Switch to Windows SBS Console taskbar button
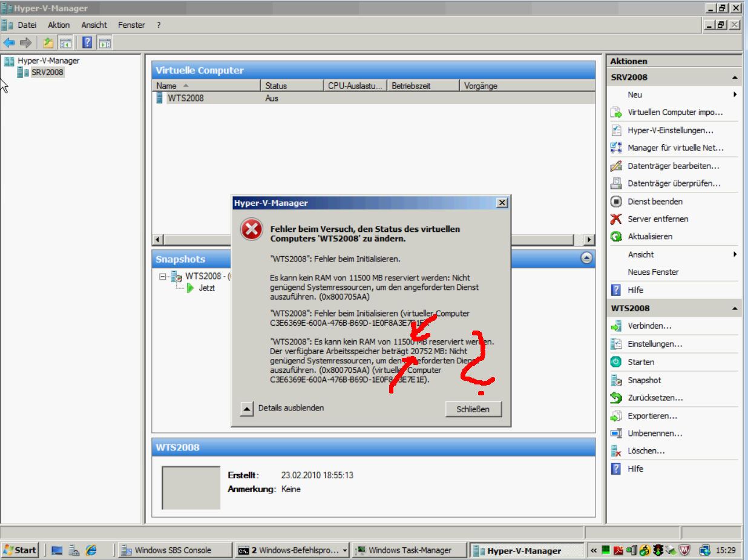This screenshot has height=560, width=748. pos(174,550)
